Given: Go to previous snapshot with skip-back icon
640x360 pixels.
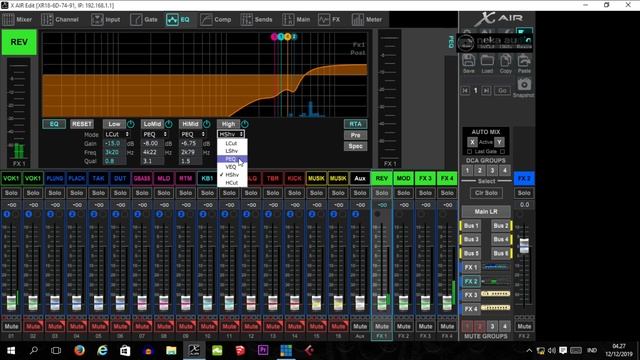Looking at the screenshot, I should (x=465, y=91).
